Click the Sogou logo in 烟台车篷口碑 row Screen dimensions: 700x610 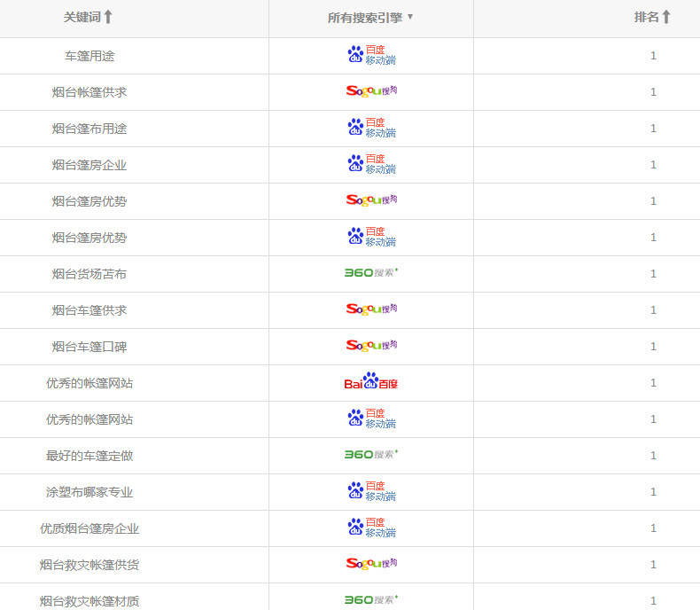click(x=371, y=346)
